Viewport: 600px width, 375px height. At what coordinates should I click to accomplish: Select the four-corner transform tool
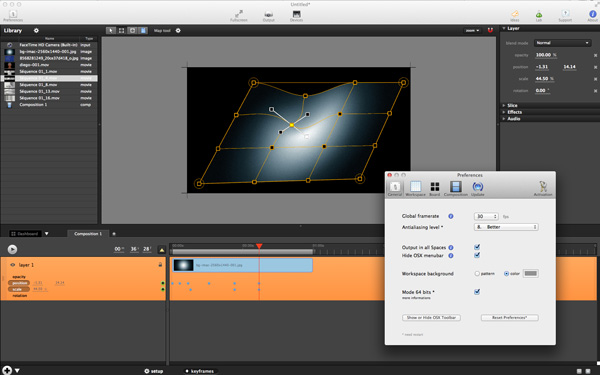(121, 31)
